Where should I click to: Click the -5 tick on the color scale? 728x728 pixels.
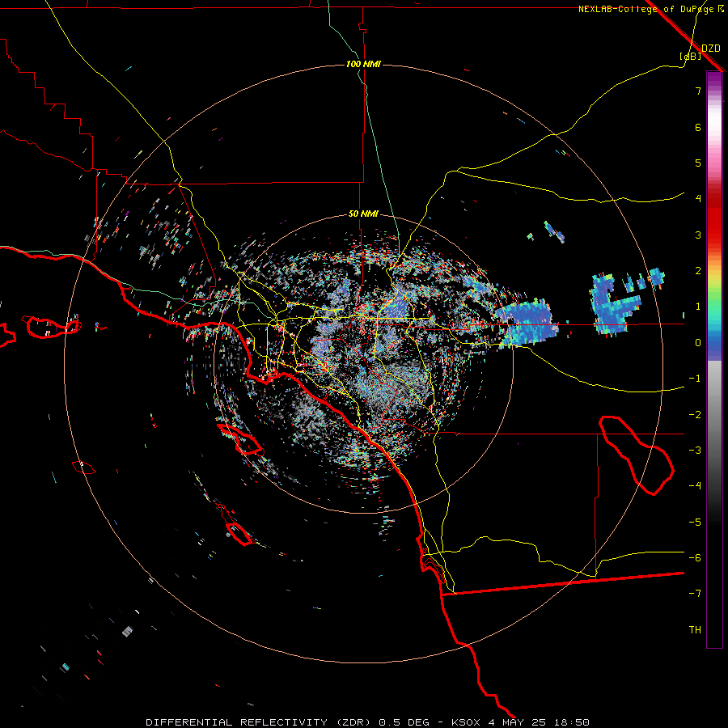click(695, 523)
